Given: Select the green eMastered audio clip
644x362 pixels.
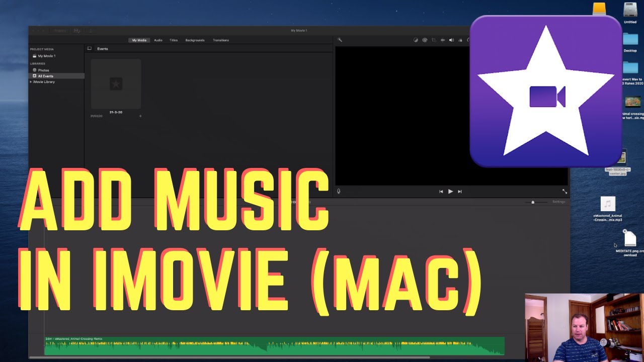Looking at the screenshot, I should pyautogui.click(x=275, y=345).
